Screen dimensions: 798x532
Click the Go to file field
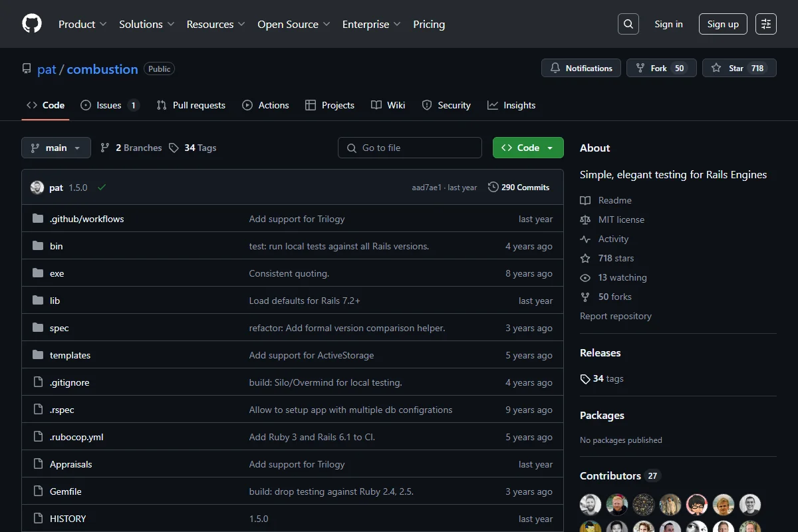(410, 148)
